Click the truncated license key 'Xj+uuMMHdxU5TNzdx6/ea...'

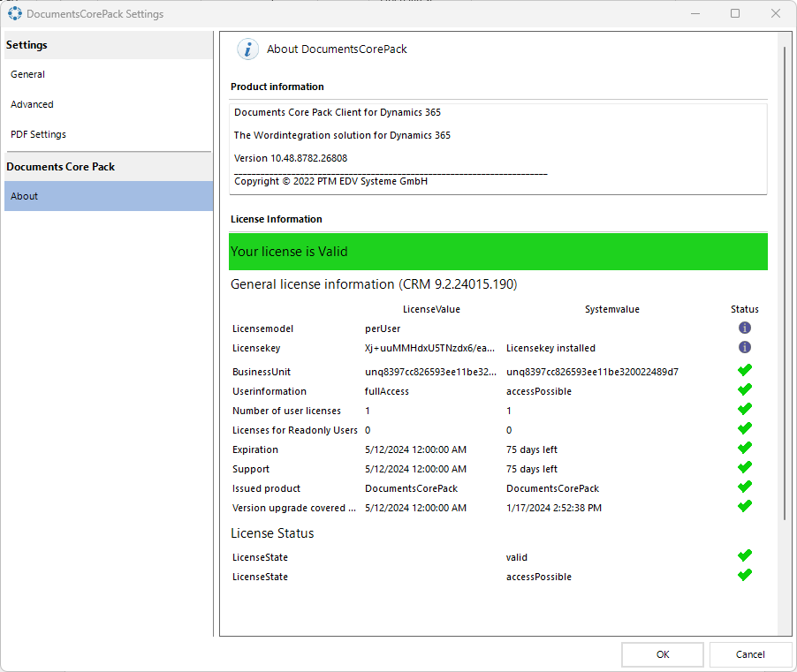point(429,348)
